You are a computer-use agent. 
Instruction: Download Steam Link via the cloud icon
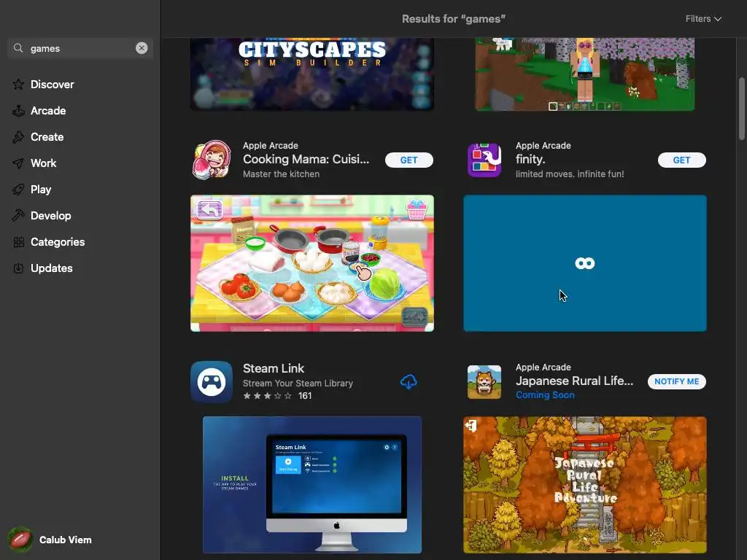[409, 382]
